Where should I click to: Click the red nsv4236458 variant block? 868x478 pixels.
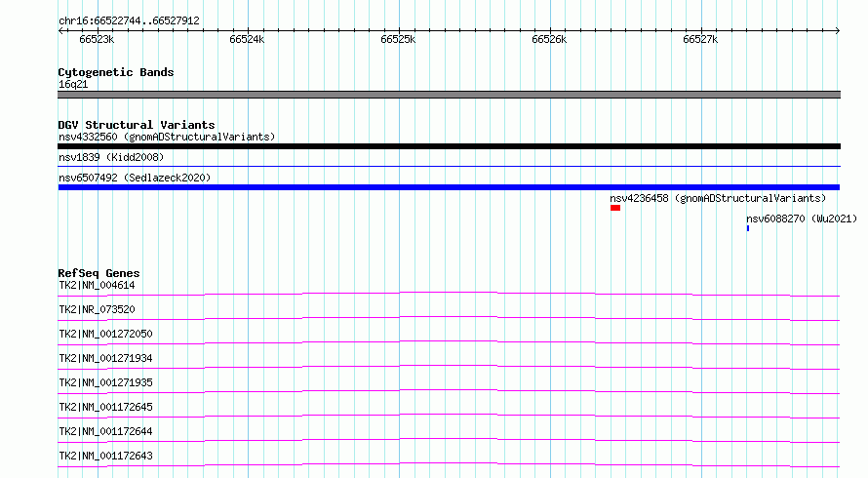[x=615, y=208]
